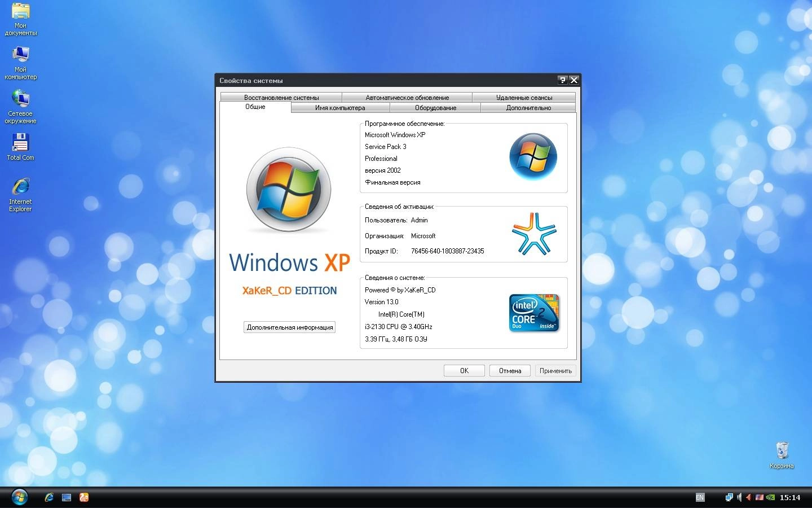Switch to the Имя компьютера tab

click(x=340, y=108)
